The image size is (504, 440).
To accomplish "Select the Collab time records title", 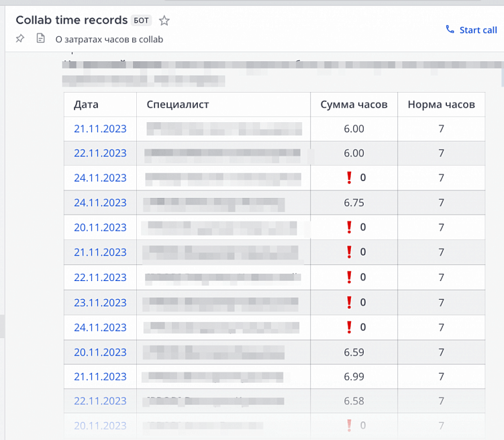I will [71, 20].
